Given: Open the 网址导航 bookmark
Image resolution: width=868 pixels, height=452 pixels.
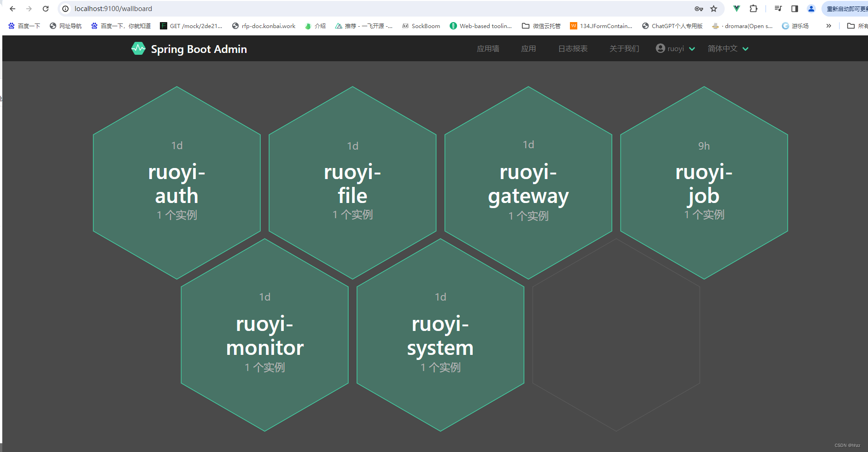Looking at the screenshot, I should coord(65,26).
